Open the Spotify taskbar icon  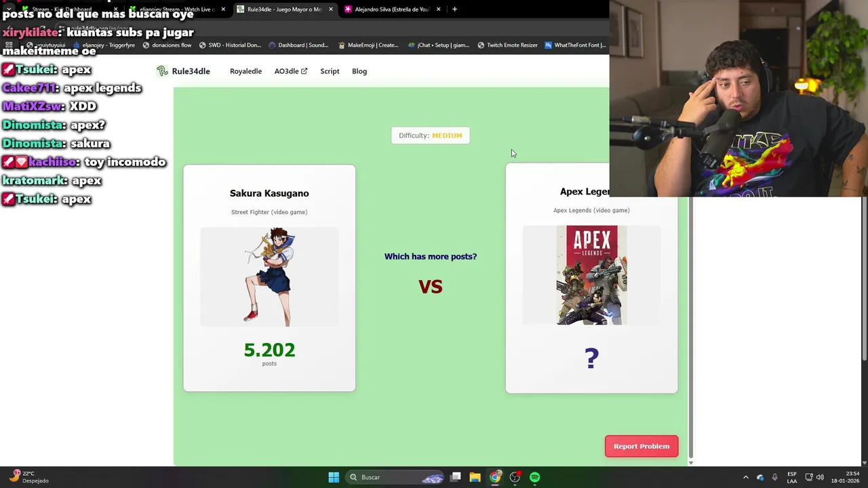(x=535, y=477)
